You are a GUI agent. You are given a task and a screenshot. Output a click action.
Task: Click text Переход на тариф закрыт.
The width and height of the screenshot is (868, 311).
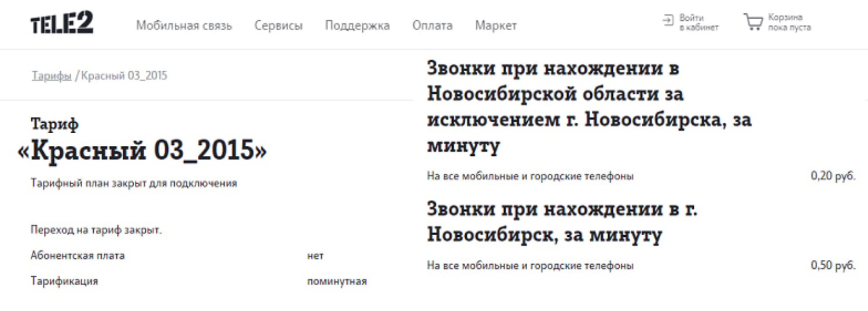coord(96,230)
